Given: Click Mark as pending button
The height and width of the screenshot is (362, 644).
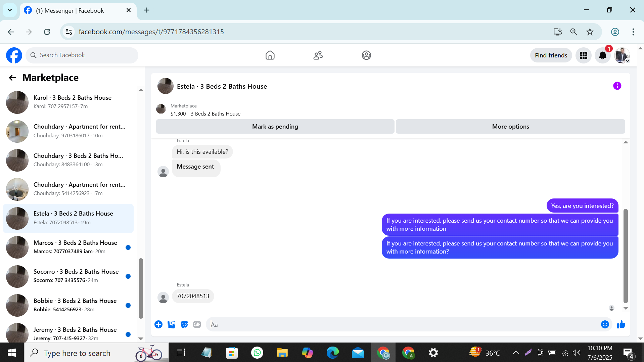Looking at the screenshot, I should coord(275,127).
